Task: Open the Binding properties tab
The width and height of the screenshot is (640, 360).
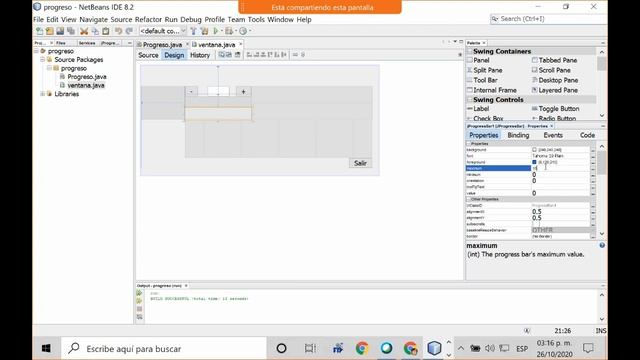Action: [x=518, y=135]
